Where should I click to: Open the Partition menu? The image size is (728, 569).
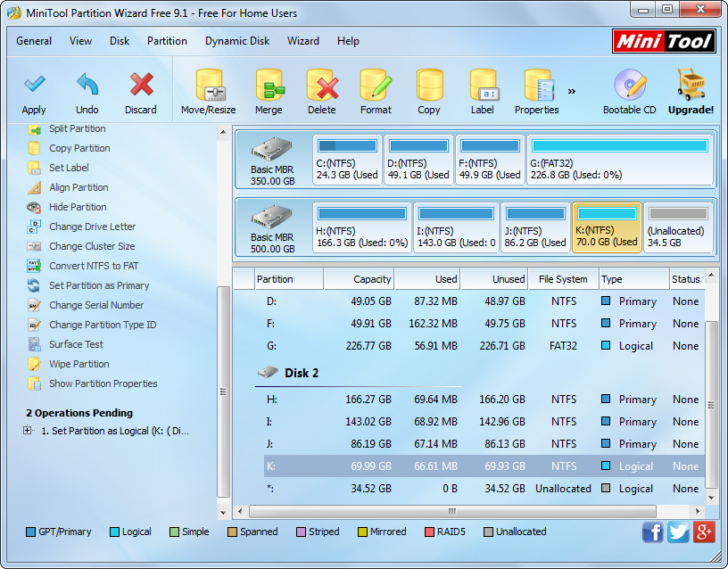point(167,41)
